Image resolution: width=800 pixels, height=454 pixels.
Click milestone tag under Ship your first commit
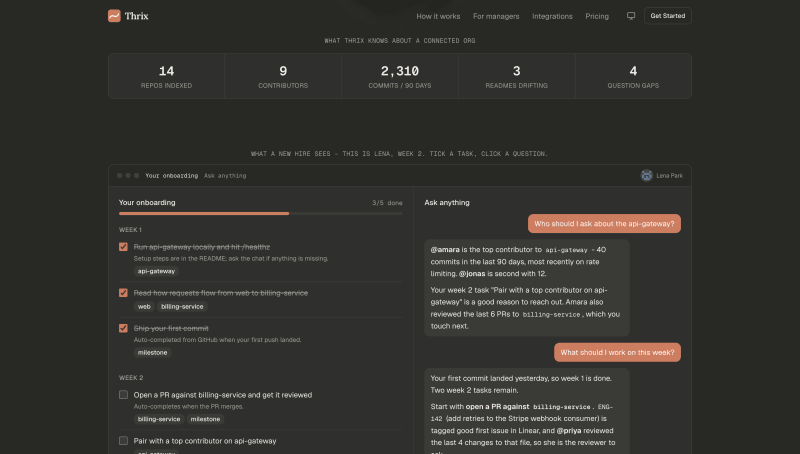[153, 352]
